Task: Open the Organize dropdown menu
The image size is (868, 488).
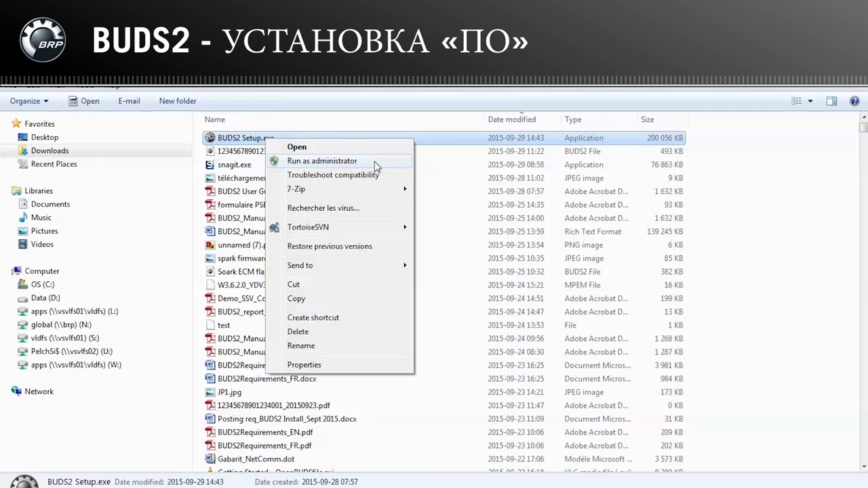Action: coord(29,101)
